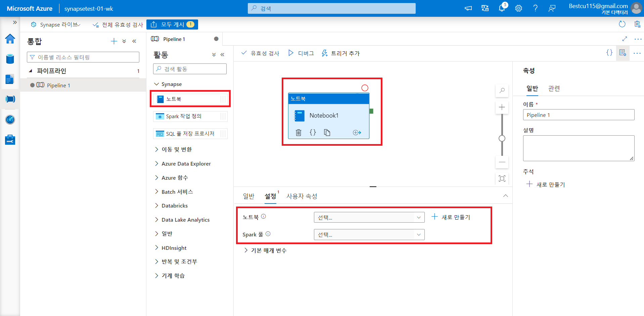644x316 pixels.
Task: Zoom in the canvas with plus
Action: coord(502,107)
